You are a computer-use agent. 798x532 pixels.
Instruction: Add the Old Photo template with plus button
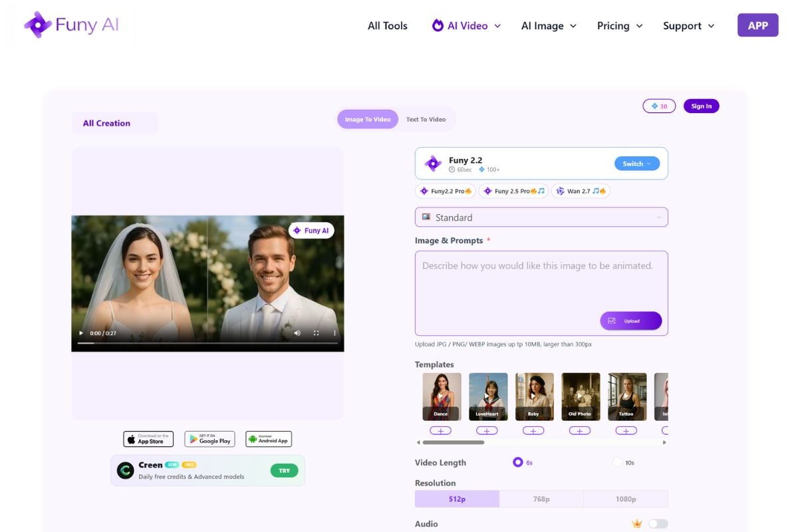[580, 431]
